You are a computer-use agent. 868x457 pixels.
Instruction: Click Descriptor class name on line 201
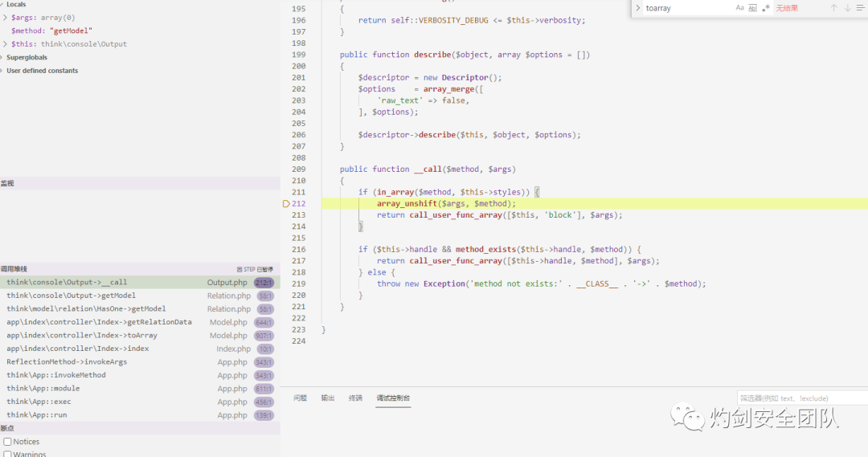(465, 77)
